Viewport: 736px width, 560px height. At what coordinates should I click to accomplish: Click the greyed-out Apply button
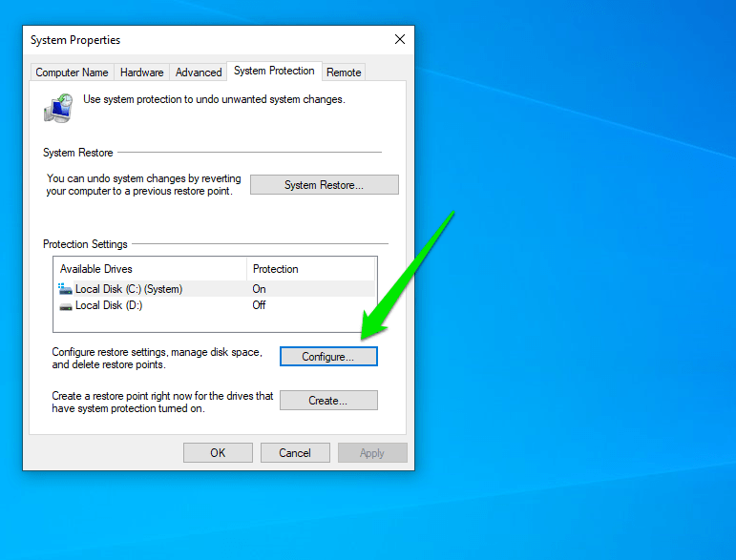[x=372, y=452]
